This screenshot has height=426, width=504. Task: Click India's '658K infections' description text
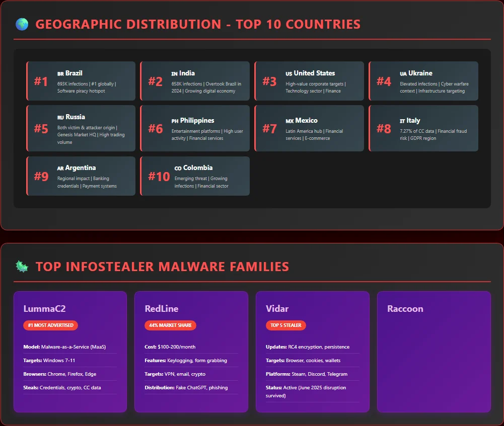(x=206, y=88)
